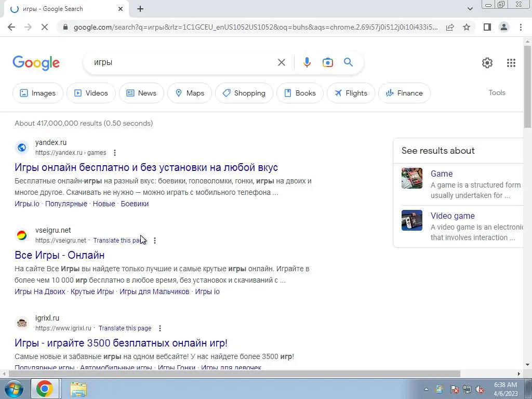The height and width of the screenshot is (399, 532).
Task: Toggle the Chrome side panel
Action: (x=487, y=27)
